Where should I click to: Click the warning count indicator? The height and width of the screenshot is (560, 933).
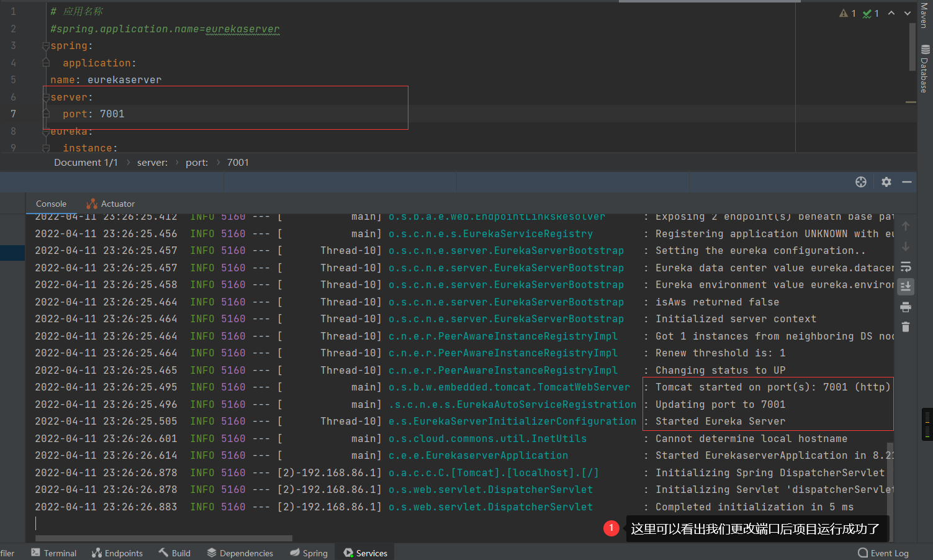847,13
